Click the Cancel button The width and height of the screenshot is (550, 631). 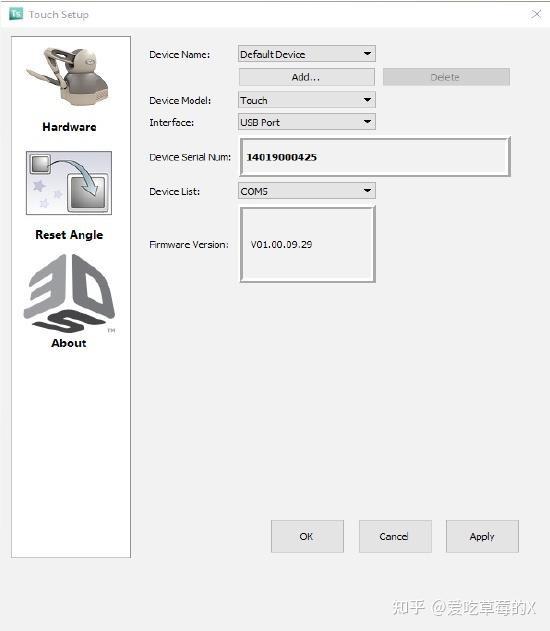pos(395,536)
